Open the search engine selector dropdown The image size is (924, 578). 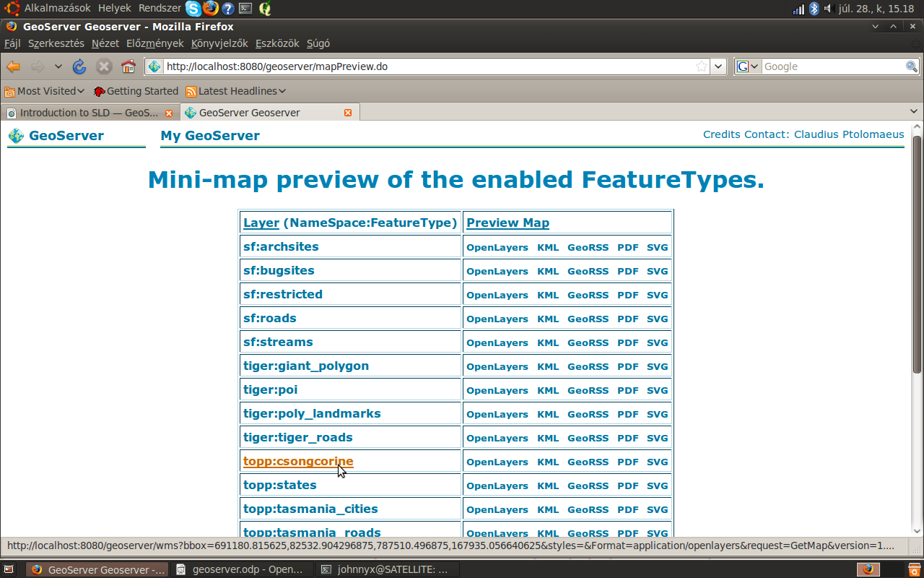[749, 66]
